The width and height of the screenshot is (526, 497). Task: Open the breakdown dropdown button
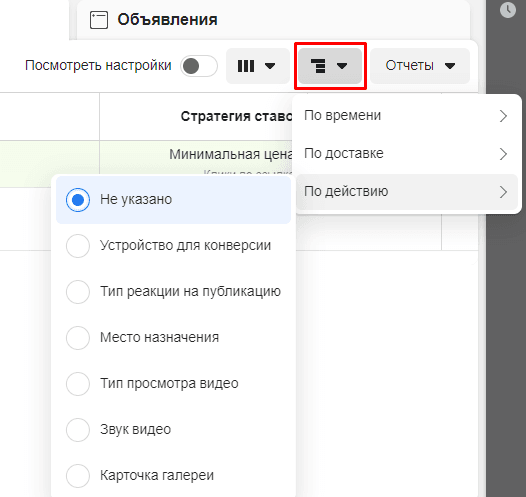[330, 66]
